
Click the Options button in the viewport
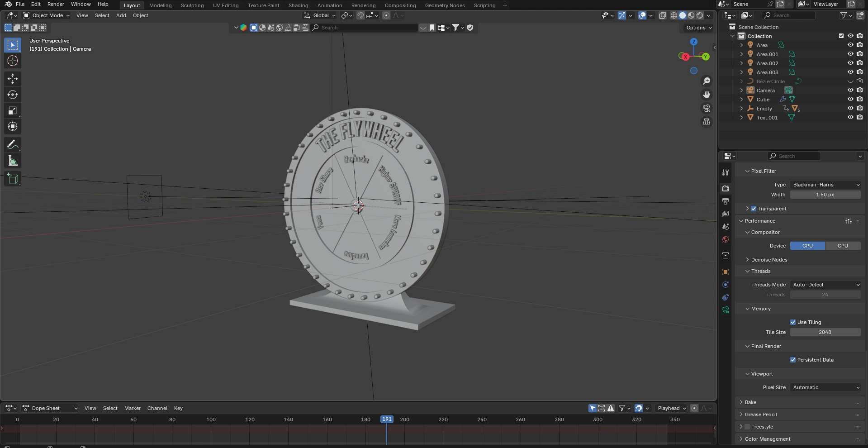tap(698, 28)
